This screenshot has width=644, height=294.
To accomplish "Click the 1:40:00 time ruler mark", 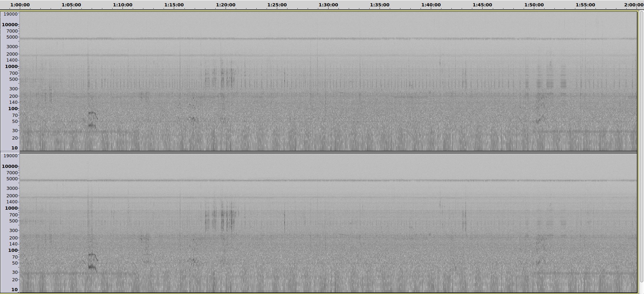I will [431, 5].
